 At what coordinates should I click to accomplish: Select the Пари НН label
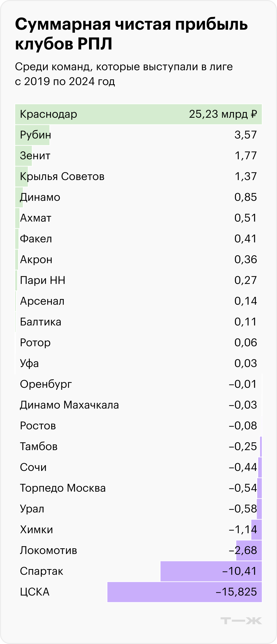[x=43, y=280]
